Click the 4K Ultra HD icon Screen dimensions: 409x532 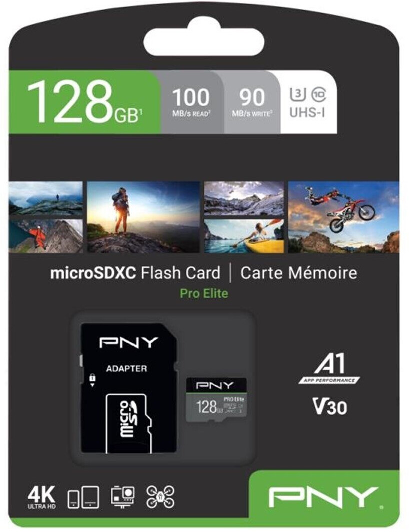pyautogui.click(x=41, y=497)
